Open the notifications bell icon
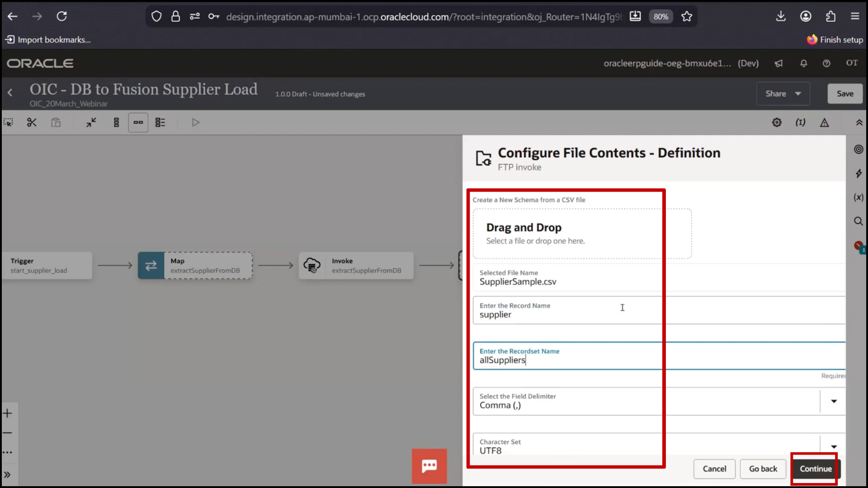 803,63
